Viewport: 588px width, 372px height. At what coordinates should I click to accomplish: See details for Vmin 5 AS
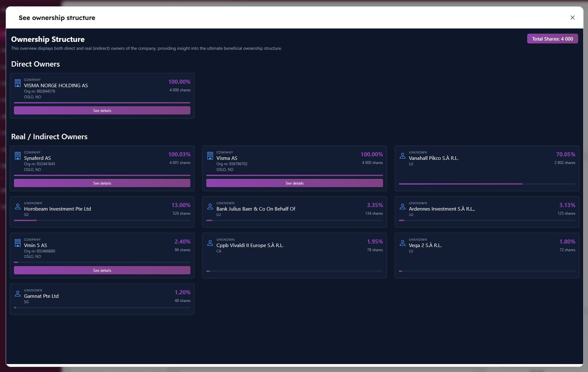coord(102,270)
